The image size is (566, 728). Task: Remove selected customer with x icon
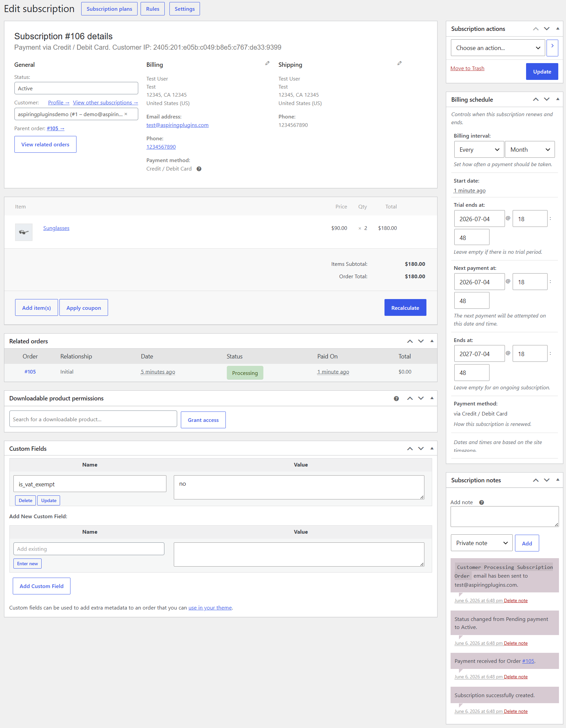(x=126, y=114)
